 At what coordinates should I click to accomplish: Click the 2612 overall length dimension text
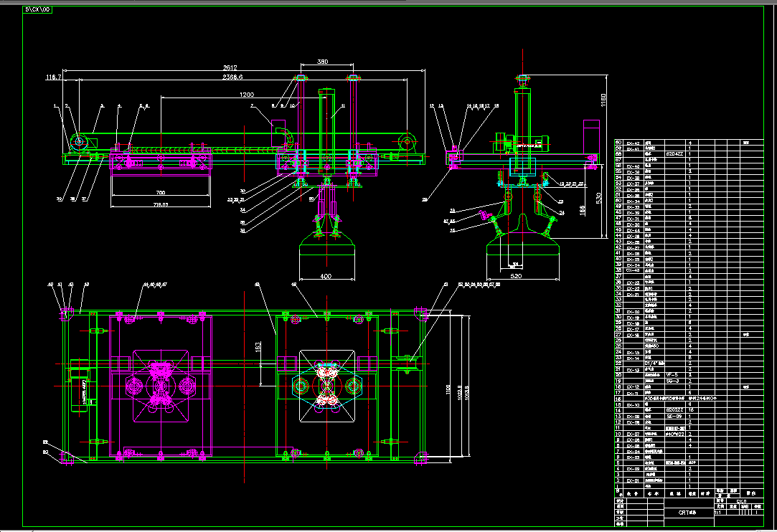click(x=230, y=67)
